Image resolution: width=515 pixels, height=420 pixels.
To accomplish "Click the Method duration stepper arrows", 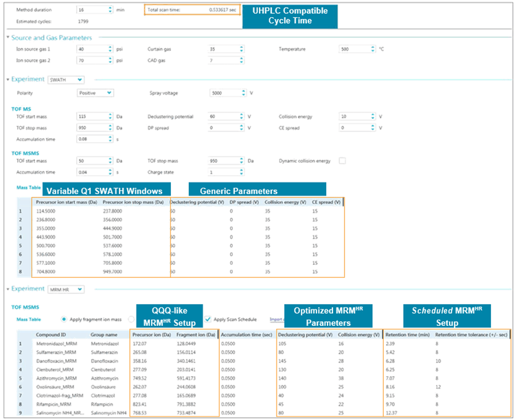I will click(111, 11).
